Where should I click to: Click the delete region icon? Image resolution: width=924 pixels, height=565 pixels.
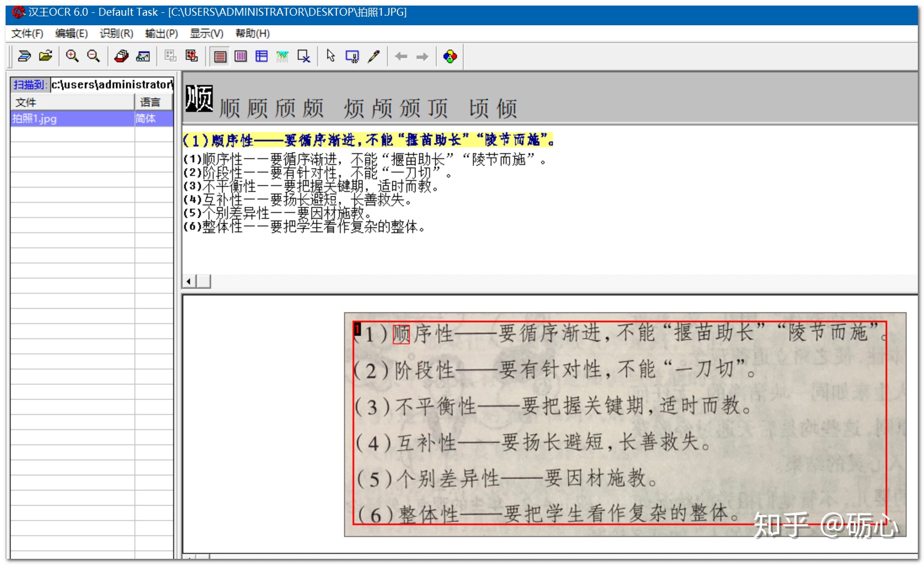pyautogui.click(x=304, y=56)
